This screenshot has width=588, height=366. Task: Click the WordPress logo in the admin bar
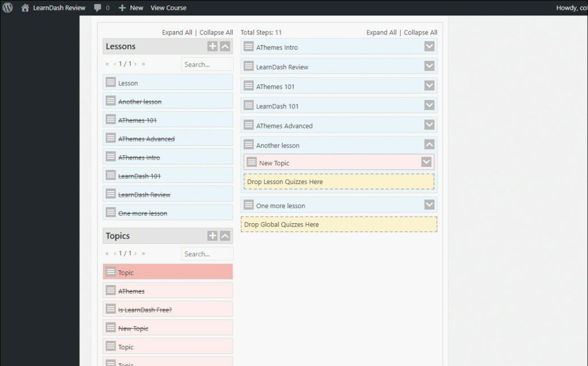click(x=6, y=7)
